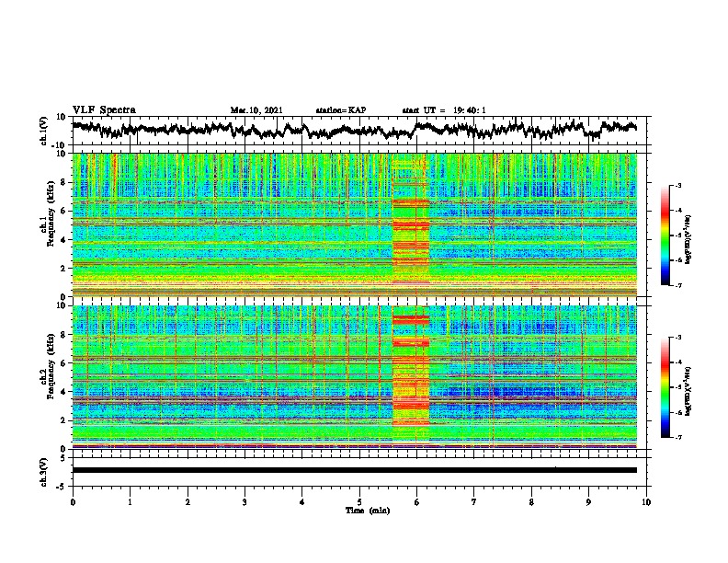Click time axis tick label 2
This screenshot has height=563, width=728.
[x=188, y=502]
